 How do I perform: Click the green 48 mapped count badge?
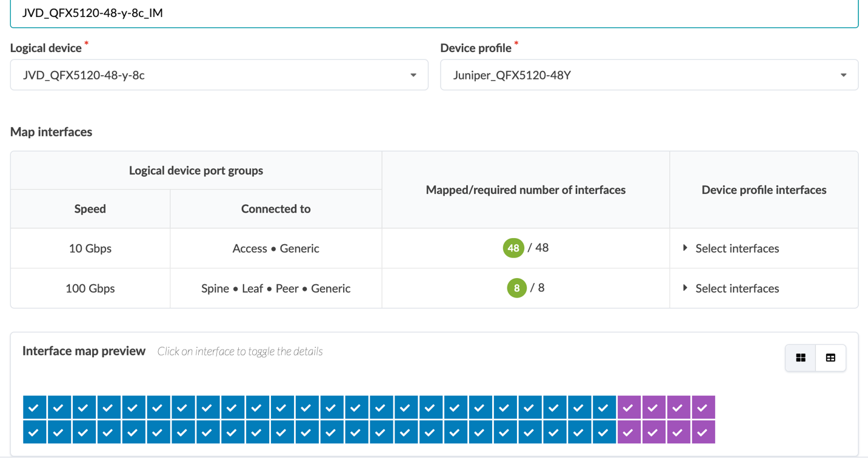(513, 248)
